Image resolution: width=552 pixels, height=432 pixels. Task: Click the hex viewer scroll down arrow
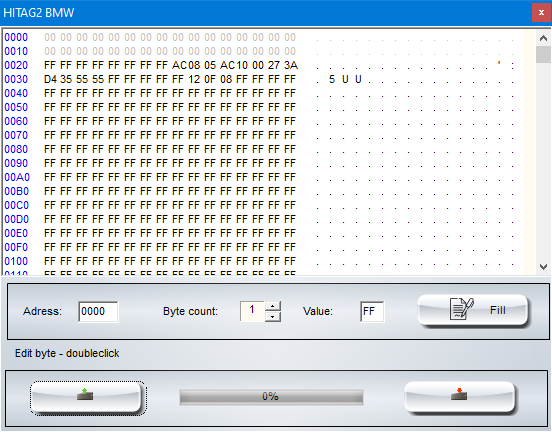[543, 267]
